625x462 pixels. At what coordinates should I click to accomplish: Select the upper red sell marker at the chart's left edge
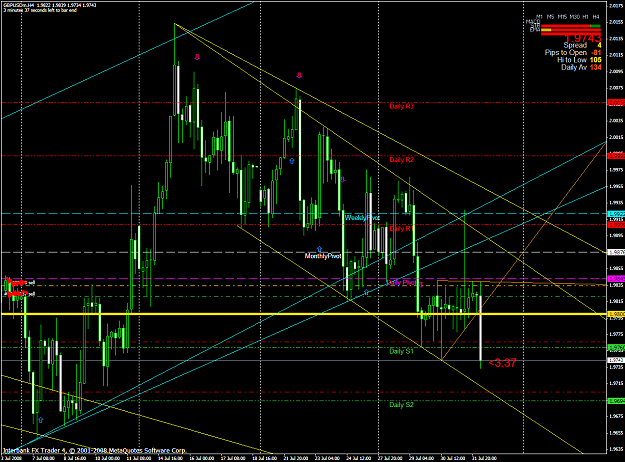[x=19, y=282]
